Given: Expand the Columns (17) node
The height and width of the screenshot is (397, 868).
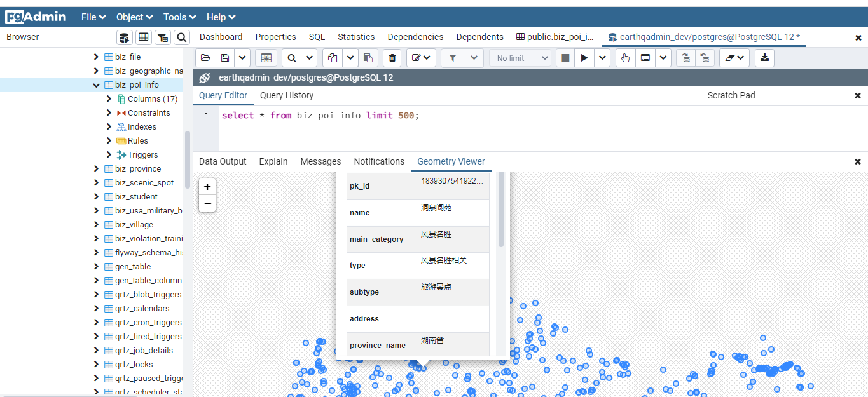Looking at the screenshot, I should [109, 99].
